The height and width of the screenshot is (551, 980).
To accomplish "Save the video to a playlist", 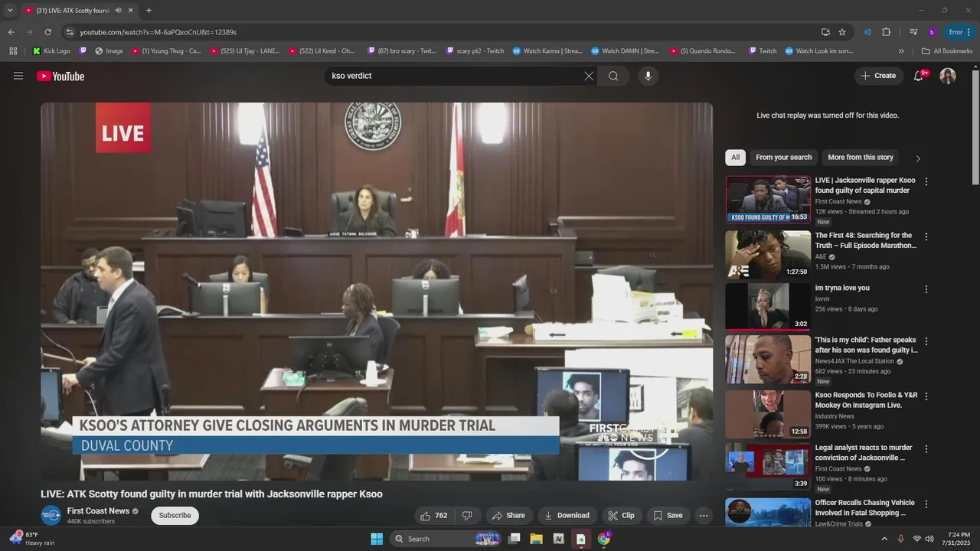I will 667,515.
